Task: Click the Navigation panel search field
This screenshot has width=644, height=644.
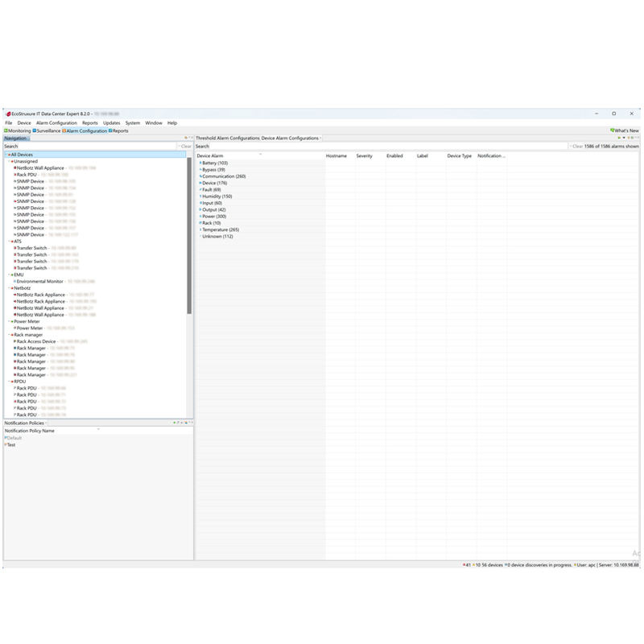Action: click(x=89, y=147)
